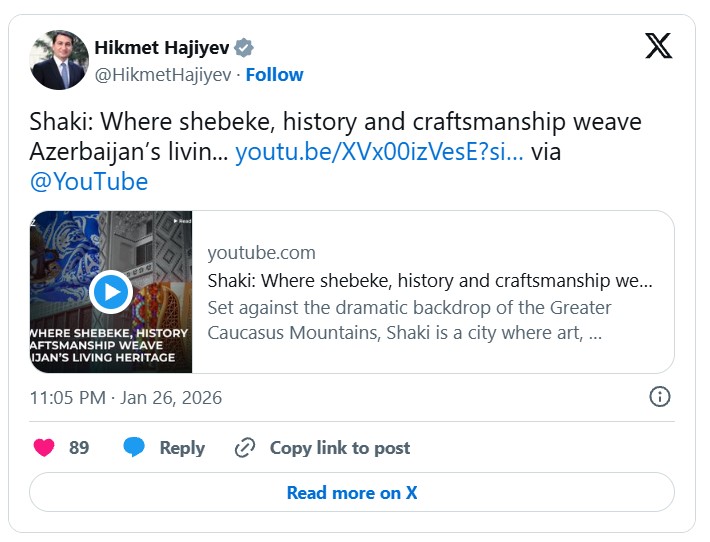Open the @YouTube mention
The width and height of the screenshot is (710, 542).
[x=89, y=182]
